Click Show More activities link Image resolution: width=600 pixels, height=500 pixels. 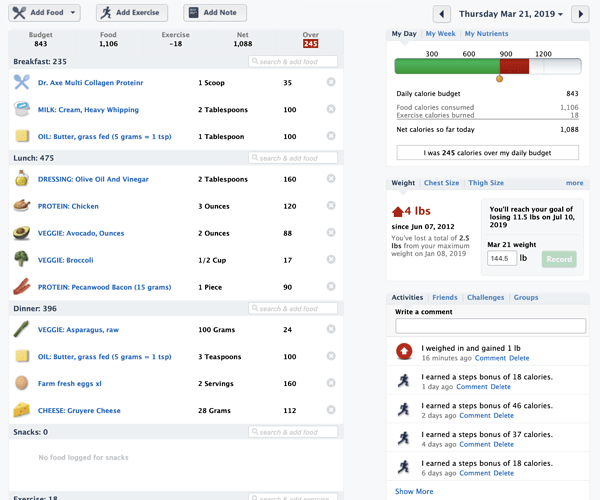click(x=414, y=491)
